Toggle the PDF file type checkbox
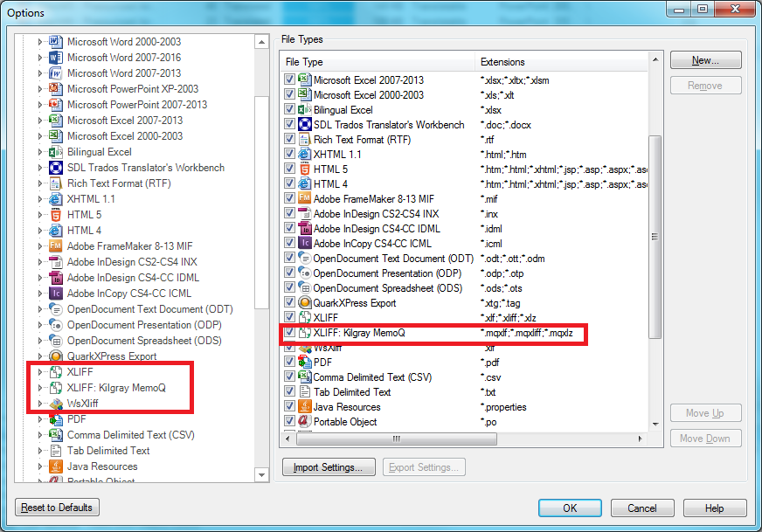Screen dimensions: 762x532 [289, 362]
